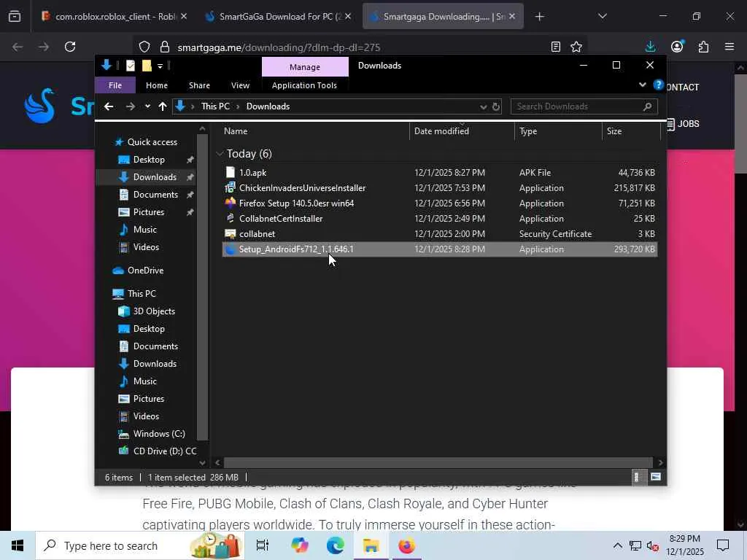Click the Search Downloads input box
This screenshot has width=747, height=560.
pos(584,106)
